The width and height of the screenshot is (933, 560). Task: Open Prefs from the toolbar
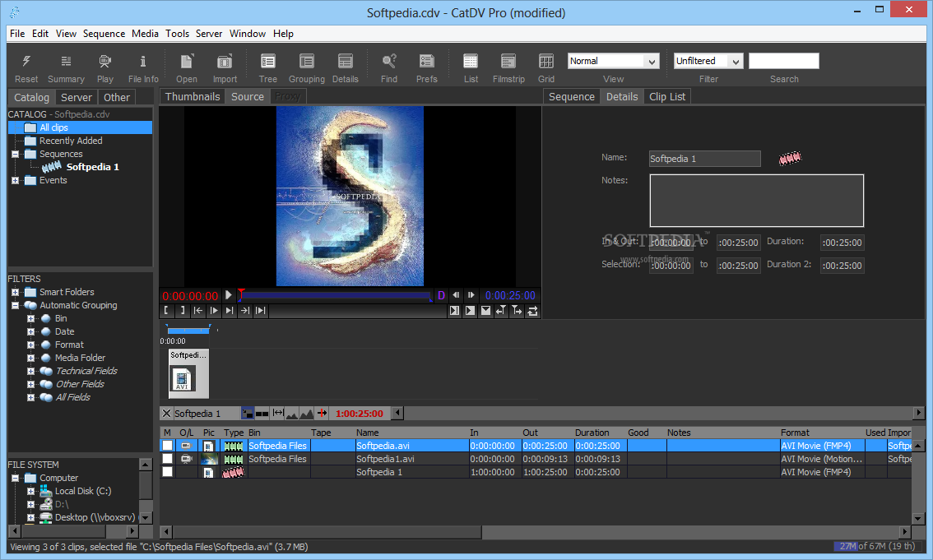(x=427, y=61)
